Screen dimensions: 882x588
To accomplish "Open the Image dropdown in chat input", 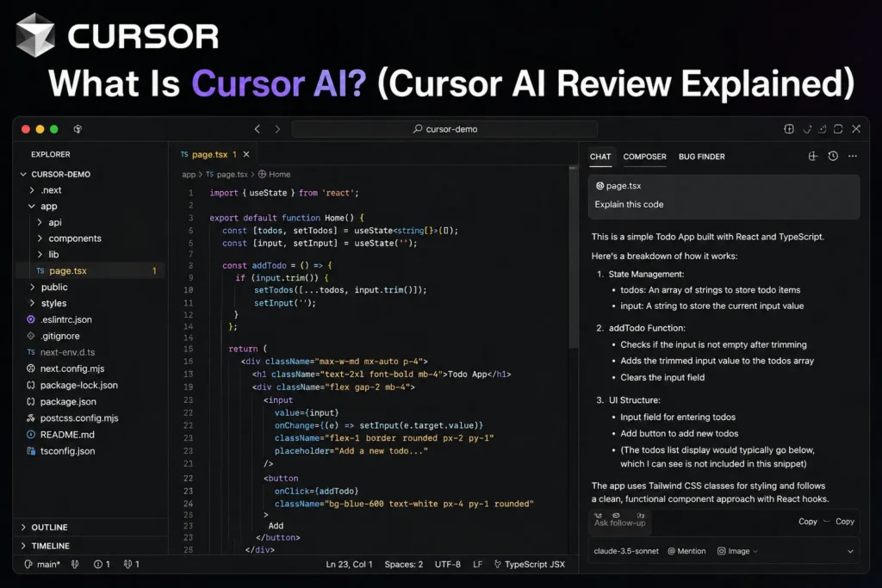I will [x=737, y=551].
